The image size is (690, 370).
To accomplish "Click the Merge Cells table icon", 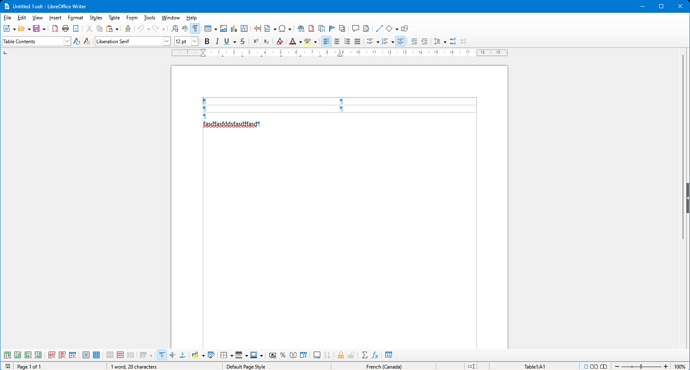I will 110,355.
